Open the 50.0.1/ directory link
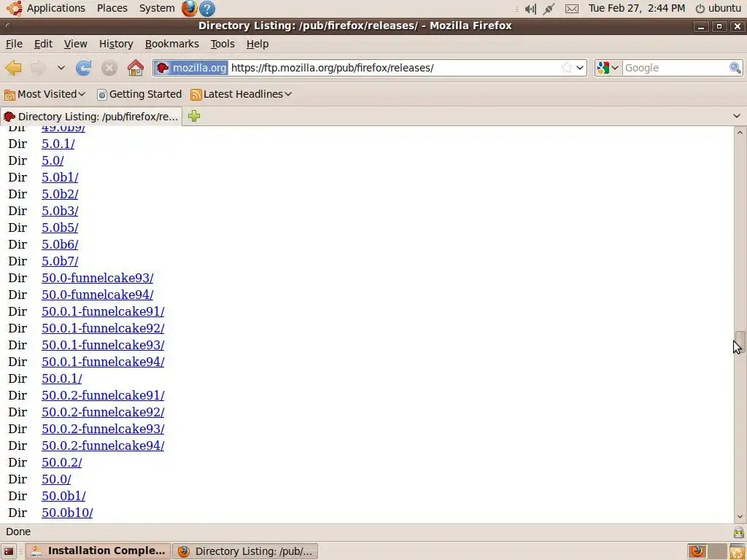 (62, 378)
